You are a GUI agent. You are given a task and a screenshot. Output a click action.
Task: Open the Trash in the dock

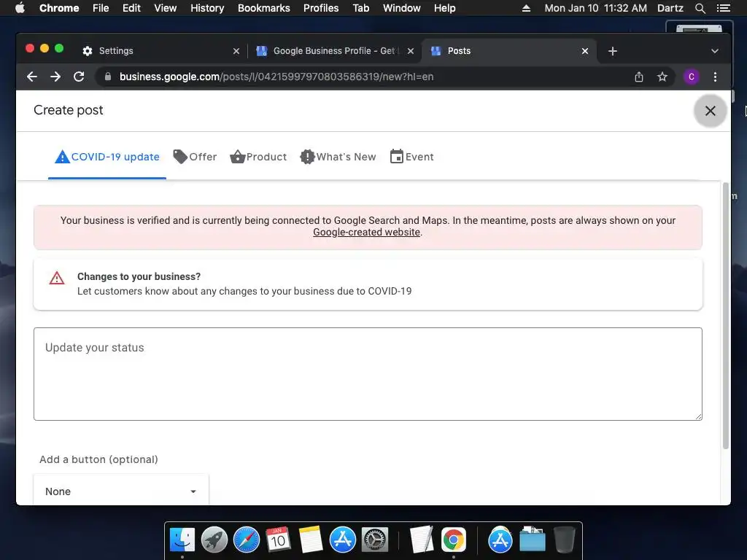[565, 540]
